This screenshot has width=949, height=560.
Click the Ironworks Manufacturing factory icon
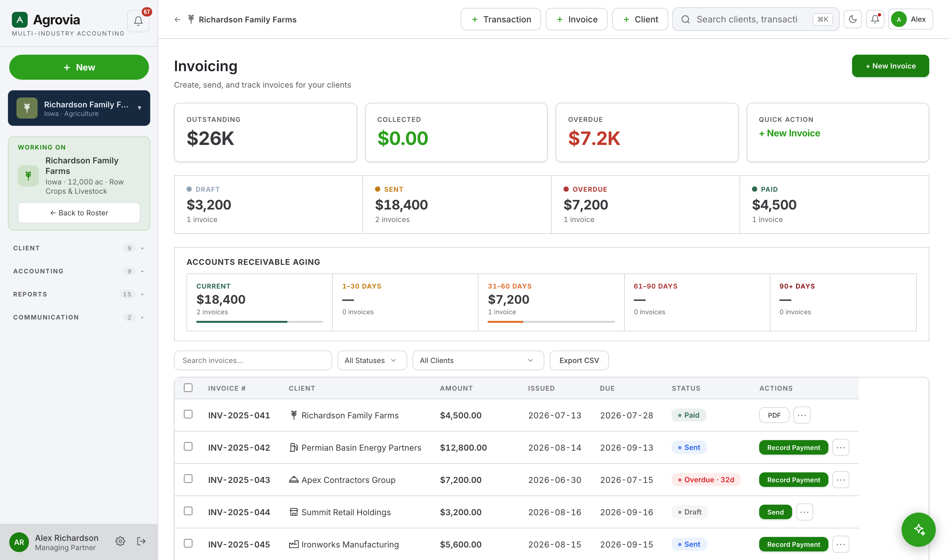click(294, 544)
